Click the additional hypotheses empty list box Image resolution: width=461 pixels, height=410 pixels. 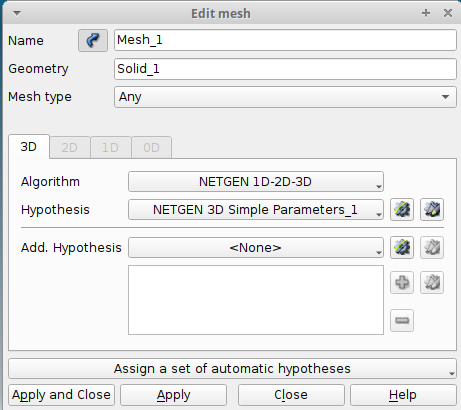(x=256, y=300)
